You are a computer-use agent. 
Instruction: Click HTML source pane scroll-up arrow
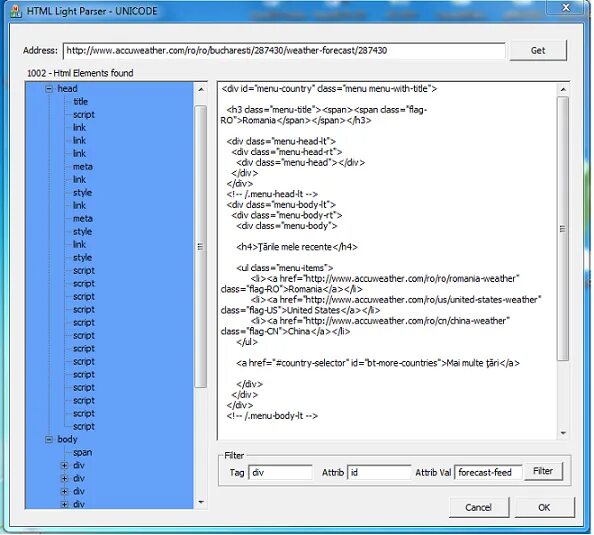click(563, 90)
